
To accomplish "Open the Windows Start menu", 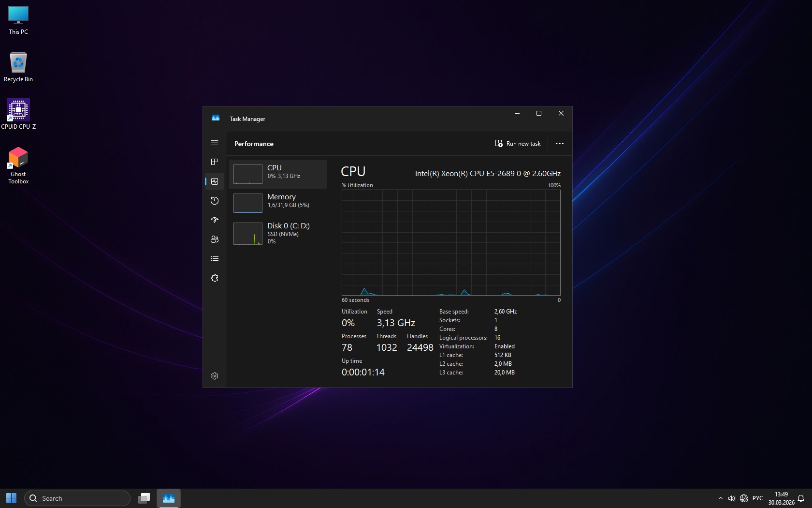I will pyautogui.click(x=12, y=498).
